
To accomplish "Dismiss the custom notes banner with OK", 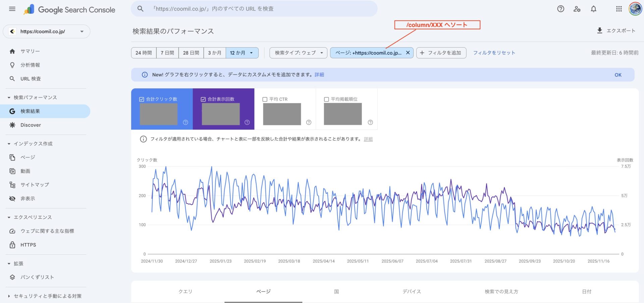I will tap(618, 74).
